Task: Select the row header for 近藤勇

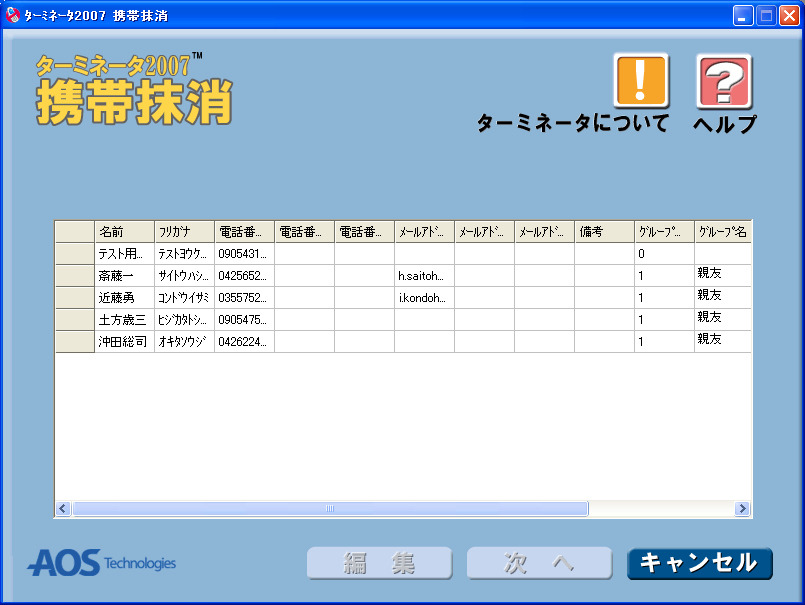Action: 75,298
